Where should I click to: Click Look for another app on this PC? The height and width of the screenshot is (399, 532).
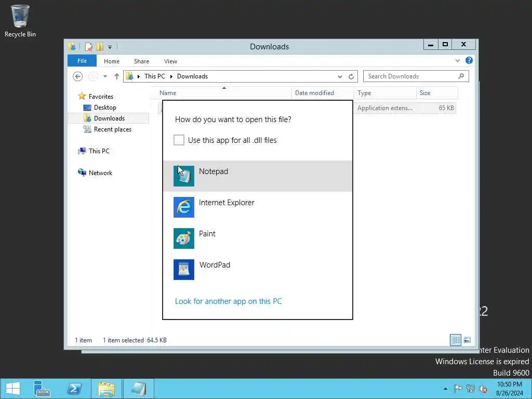[229, 301]
